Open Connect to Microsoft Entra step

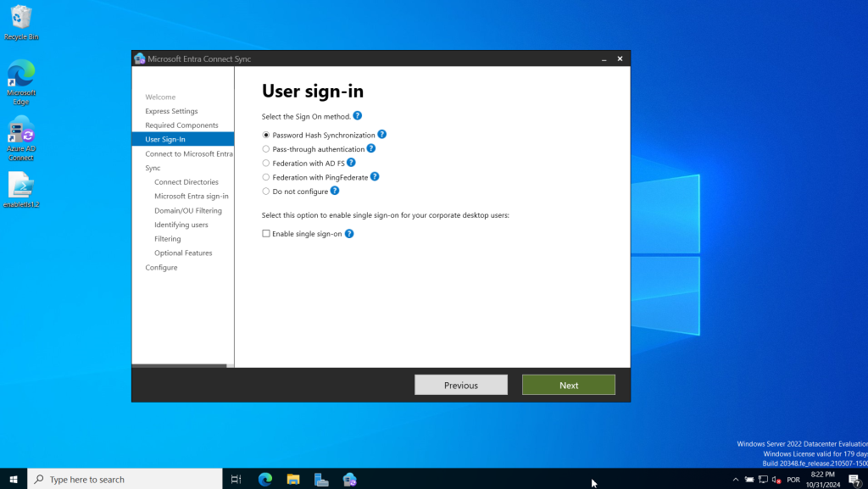(189, 153)
